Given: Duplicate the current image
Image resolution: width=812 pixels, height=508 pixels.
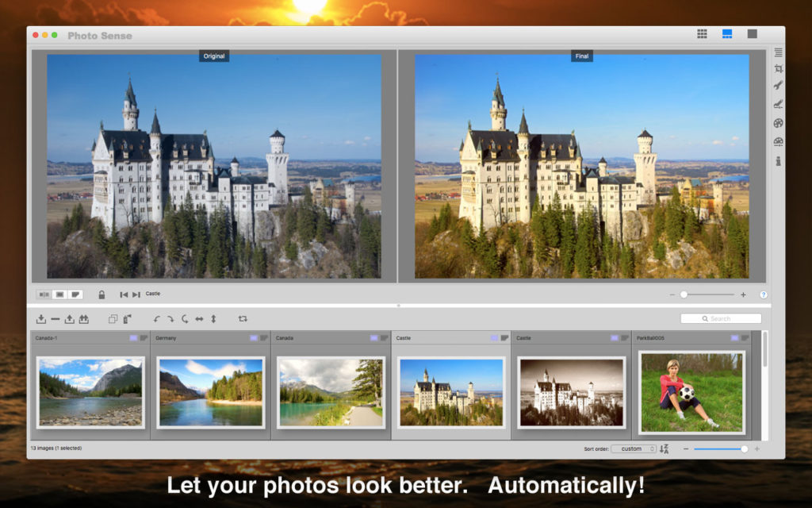Looking at the screenshot, I should 112,318.
